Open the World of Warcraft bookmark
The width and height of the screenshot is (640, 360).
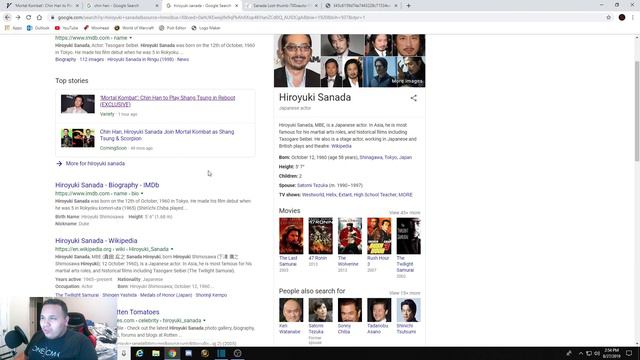coord(134,28)
